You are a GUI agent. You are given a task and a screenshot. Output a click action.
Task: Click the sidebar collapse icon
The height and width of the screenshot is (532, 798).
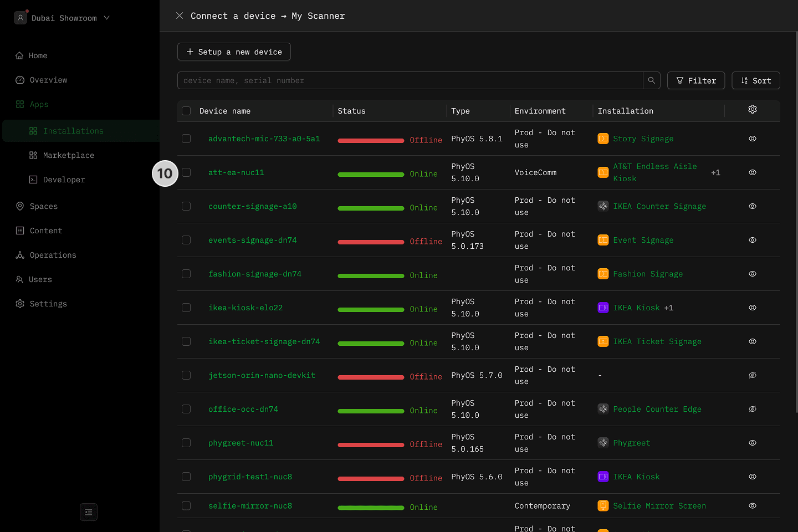89,512
